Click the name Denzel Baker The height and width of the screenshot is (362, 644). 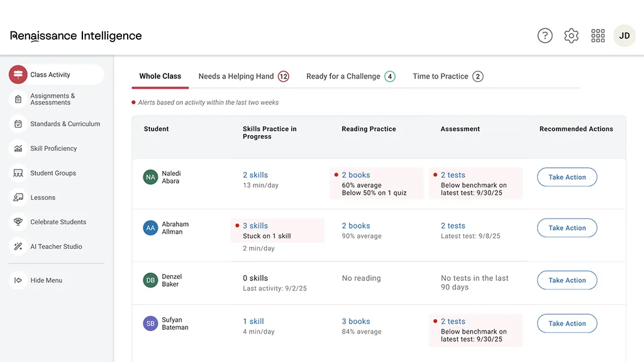coord(172,280)
